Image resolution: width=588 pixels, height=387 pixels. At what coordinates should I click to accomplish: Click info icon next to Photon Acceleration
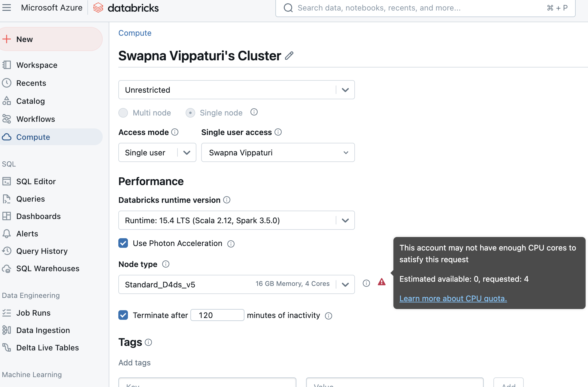(231, 244)
